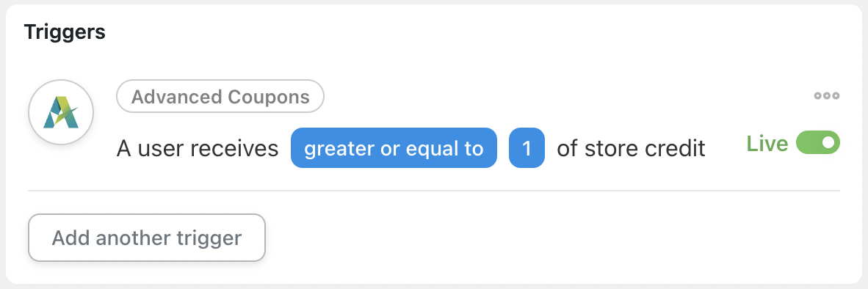Click the Advanced Coupons integration tag
The image size is (868, 289).
[x=220, y=97]
